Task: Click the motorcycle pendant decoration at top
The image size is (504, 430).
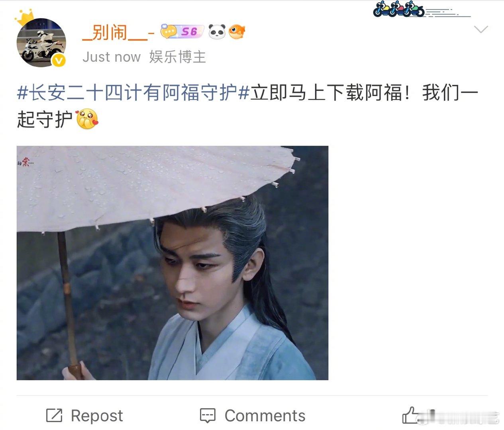Action: tap(398, 9)
